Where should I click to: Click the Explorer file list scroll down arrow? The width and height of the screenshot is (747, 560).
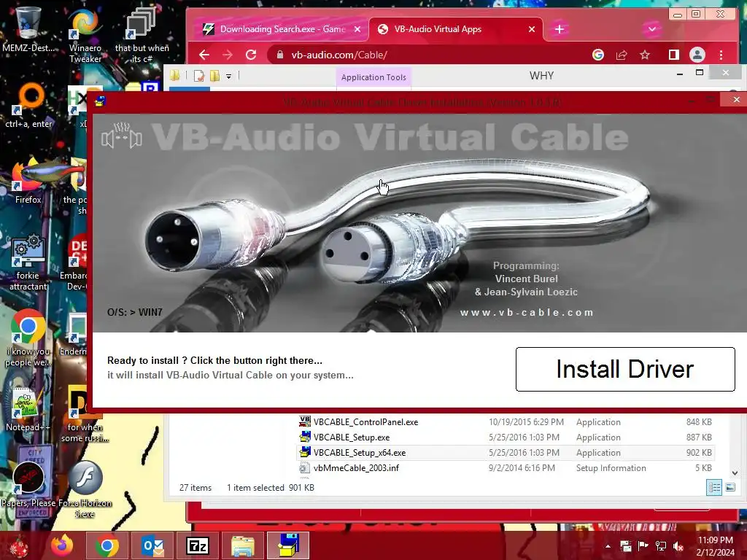click(735, 472)
